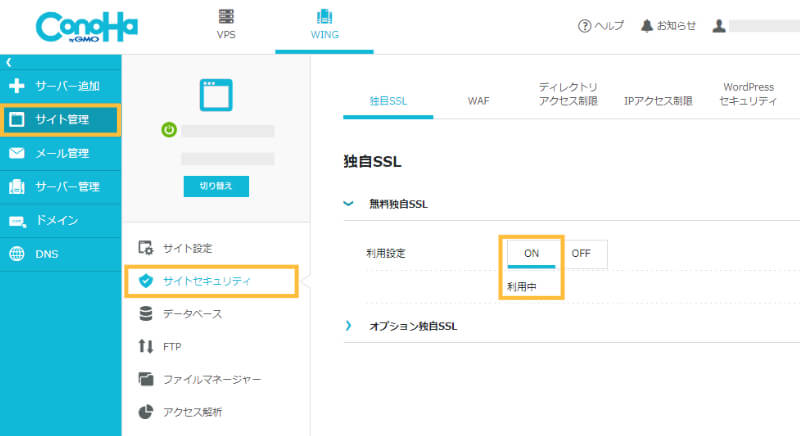Switch to the WAF tab
The height and width of the screenshot is (436, 800).
[479, 100]
